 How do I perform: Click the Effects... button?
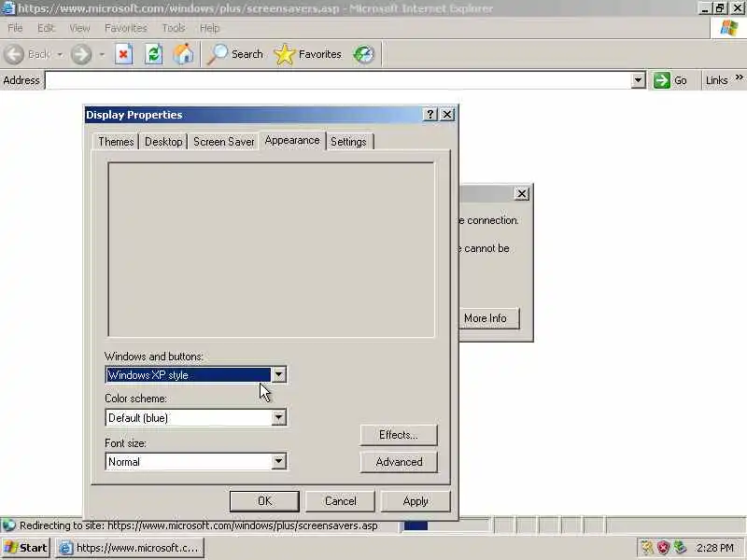point(399,435)
